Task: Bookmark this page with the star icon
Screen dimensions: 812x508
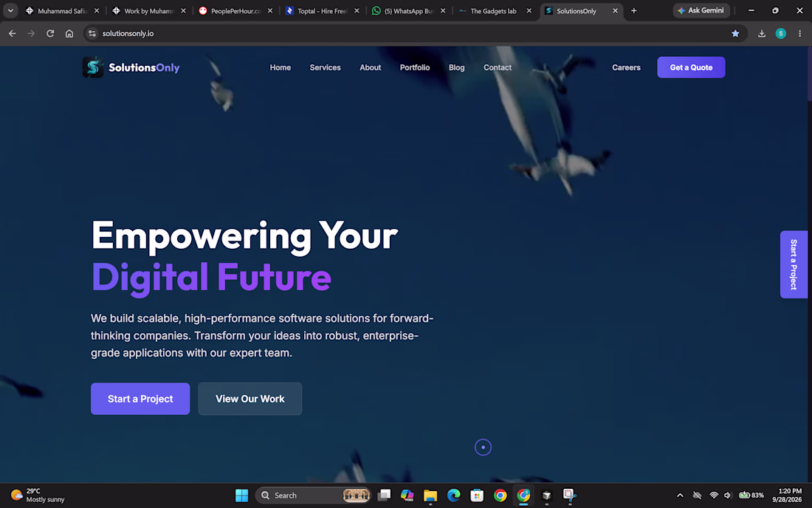Action: coord(735,33)
